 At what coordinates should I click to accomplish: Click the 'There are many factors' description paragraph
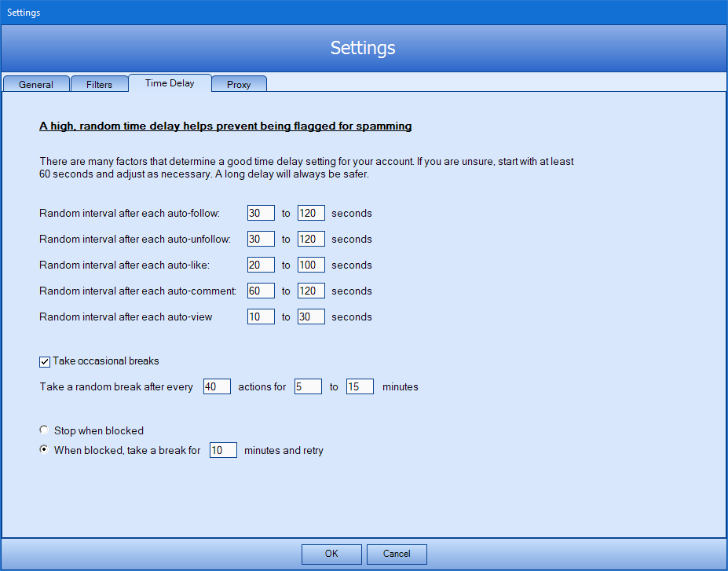click(306, 168)
